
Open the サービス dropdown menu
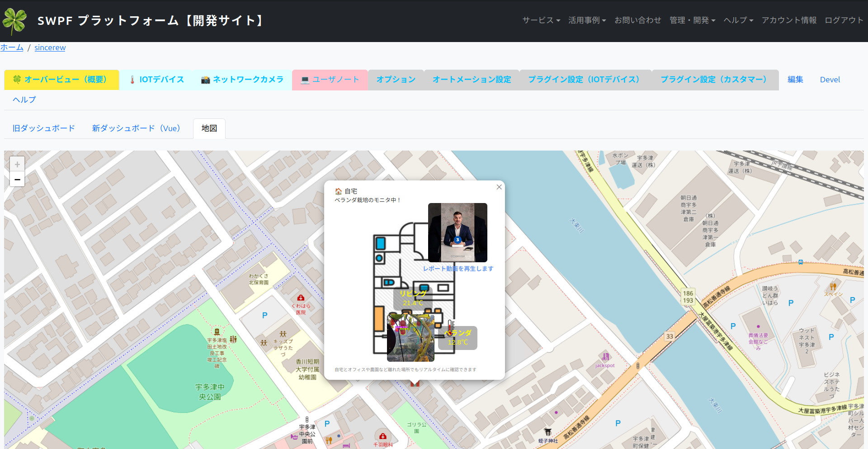541,20
